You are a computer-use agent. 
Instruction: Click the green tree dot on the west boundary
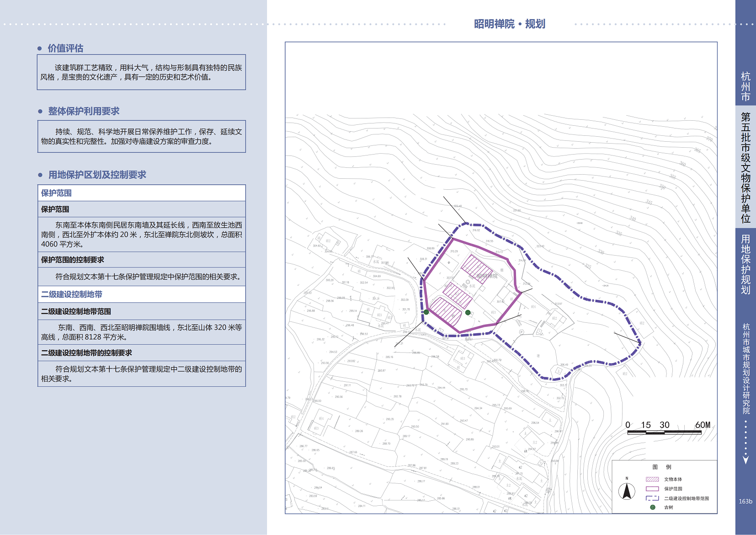tap(426, 312)
